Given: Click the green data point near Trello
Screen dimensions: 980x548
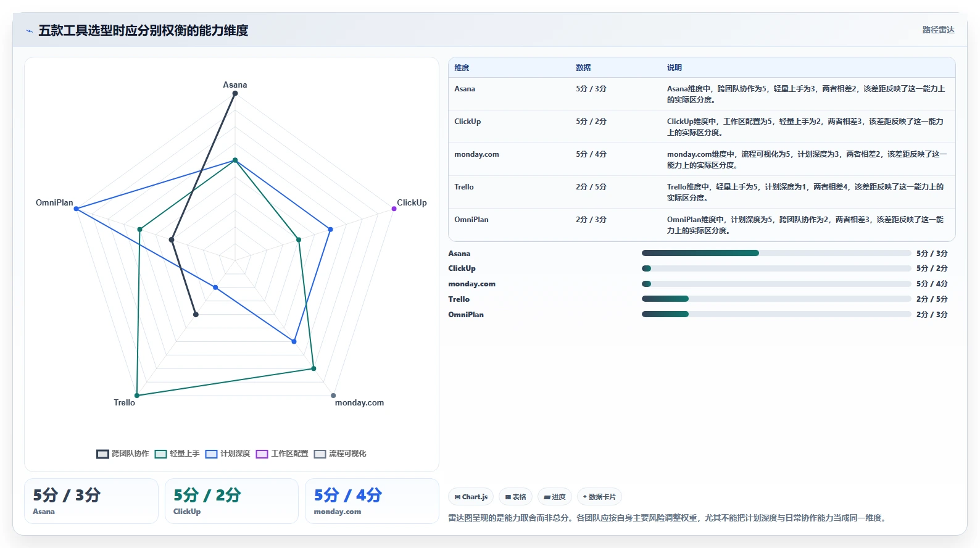Looking at the screenshot, I should [137, 396].
